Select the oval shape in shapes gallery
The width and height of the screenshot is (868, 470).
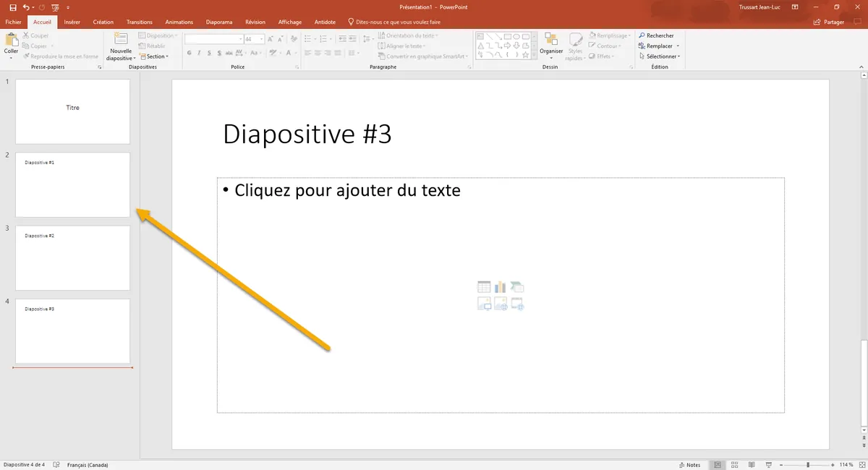[x=516, y=36]
